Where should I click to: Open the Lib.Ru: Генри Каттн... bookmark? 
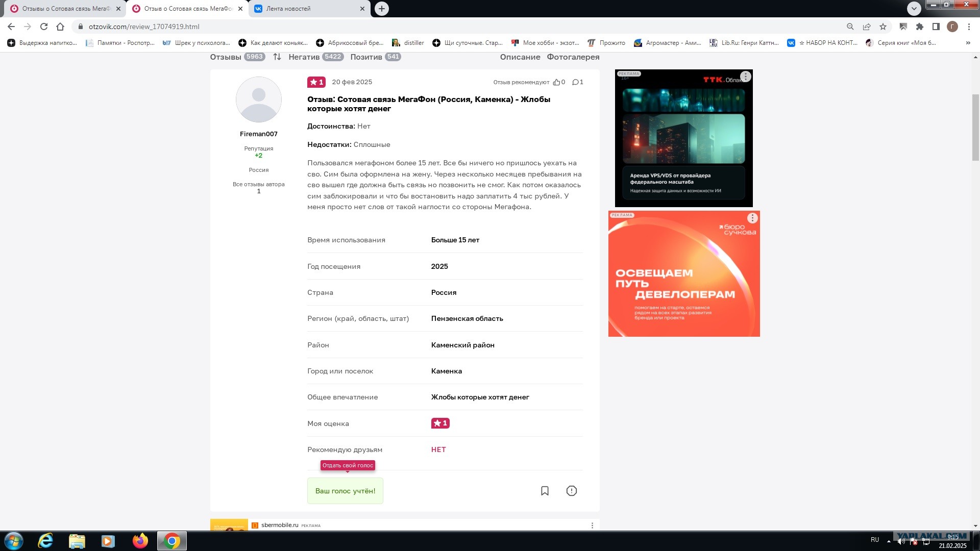coord(744,43)
